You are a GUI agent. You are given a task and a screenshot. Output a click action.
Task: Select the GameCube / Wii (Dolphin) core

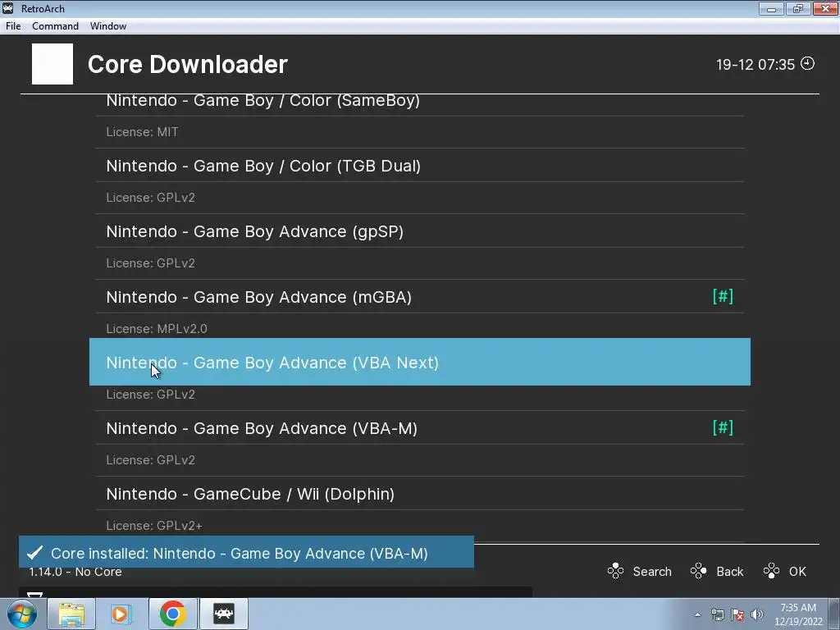[x=420, y=493]
